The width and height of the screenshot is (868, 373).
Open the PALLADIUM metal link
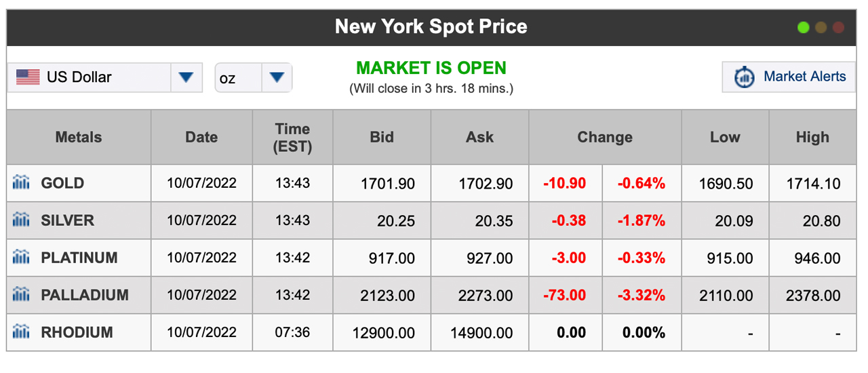[84, 295]
